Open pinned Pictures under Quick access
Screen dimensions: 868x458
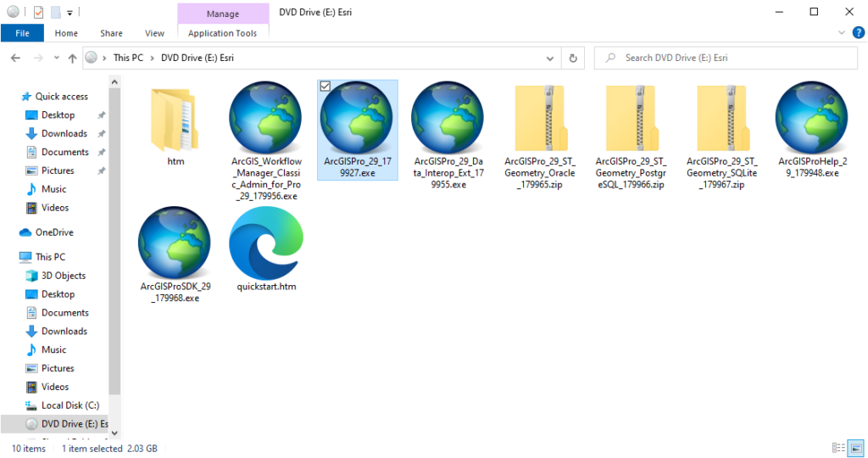[58, 170]
